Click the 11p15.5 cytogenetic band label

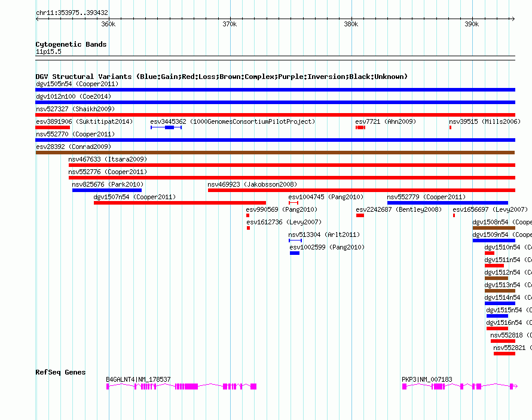pyautogui.click(x=48, y=51)
